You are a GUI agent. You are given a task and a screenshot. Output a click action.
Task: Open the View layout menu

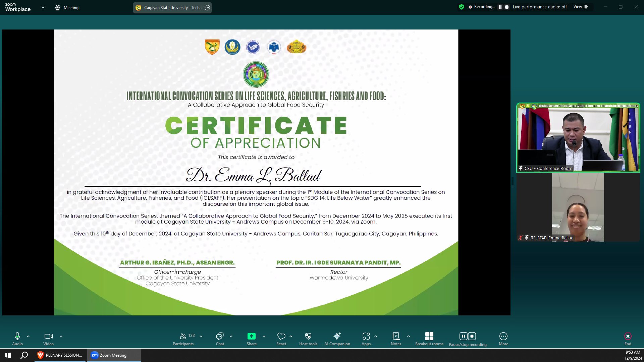click(x=580, y=7)
